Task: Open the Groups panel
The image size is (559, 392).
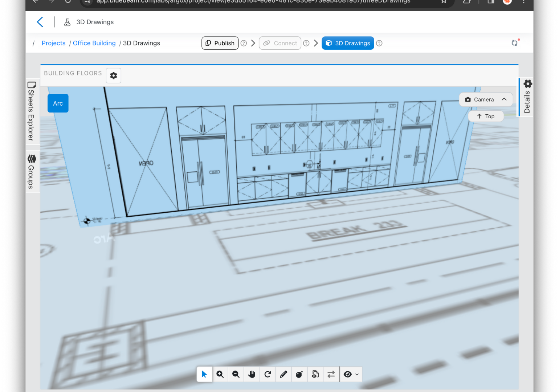Action: tap(32, 171)
